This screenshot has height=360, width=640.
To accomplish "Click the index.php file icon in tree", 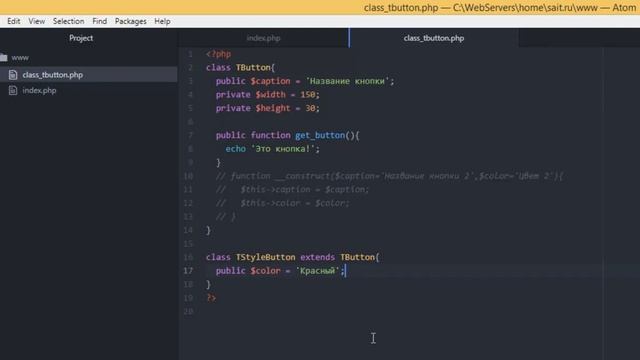I will coord(13,90).
